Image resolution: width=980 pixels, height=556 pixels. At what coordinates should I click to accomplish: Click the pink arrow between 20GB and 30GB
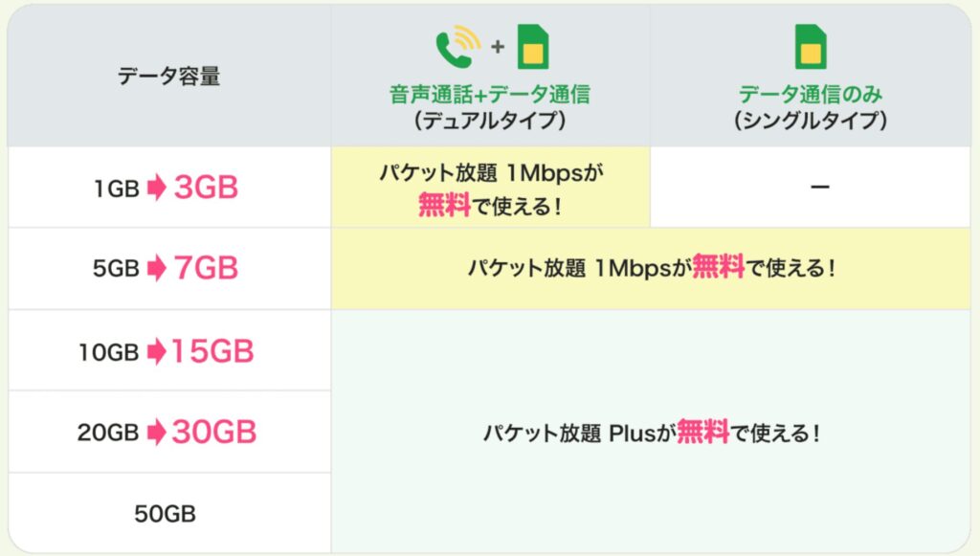157,433
